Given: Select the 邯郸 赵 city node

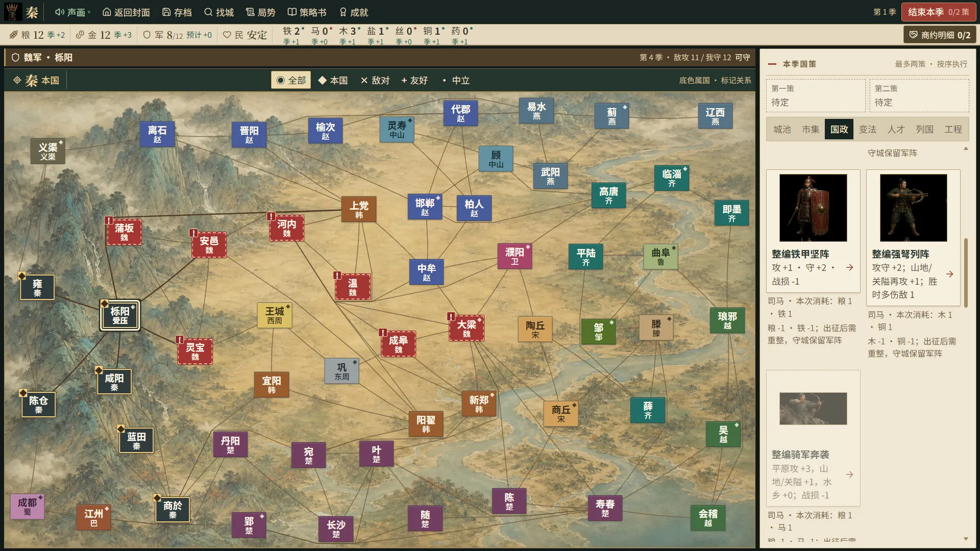Looking at the screenshot, I should pos(425,207).
